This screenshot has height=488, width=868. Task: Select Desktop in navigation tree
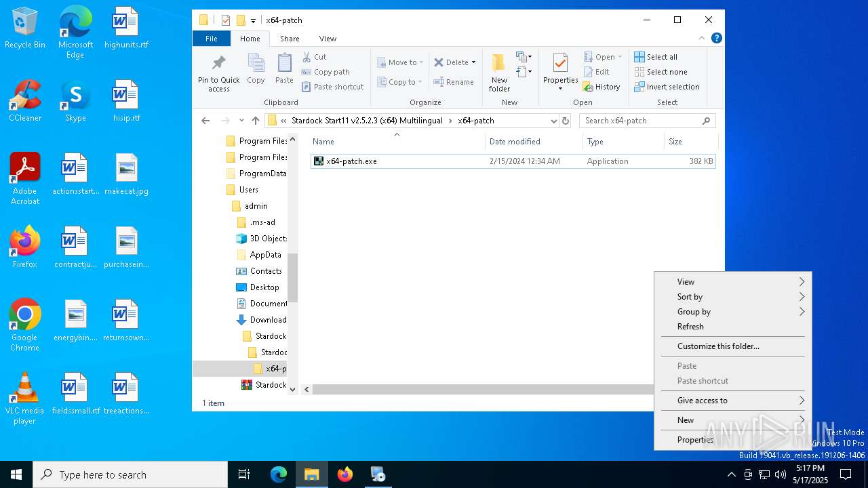tap(258, 287)
